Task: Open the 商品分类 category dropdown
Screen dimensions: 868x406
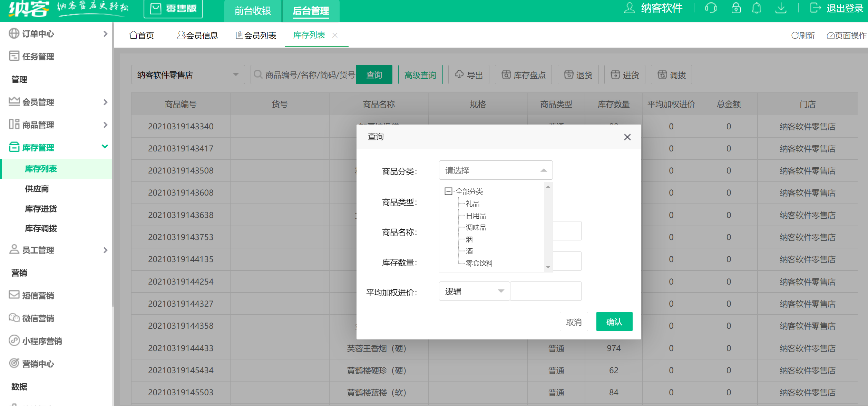Action: click(x=496, y=170)
